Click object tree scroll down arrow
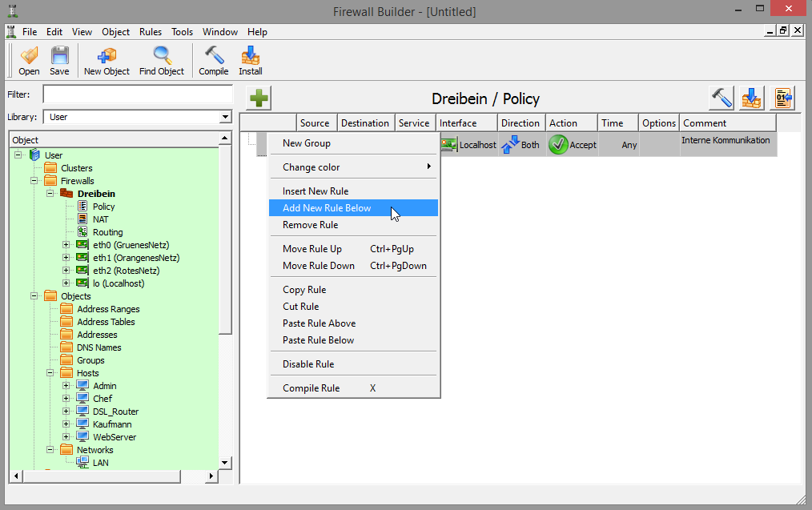Viewport: 812px width, 510px height. coord(225,462)
